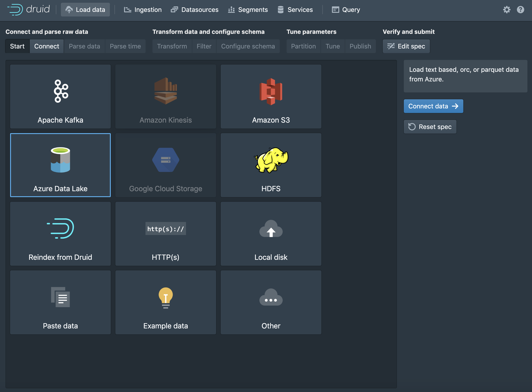Choose Reindex from Druid source icon
Image resolution: width=532 pixels, height=392 pixels.
coord(60,228)
